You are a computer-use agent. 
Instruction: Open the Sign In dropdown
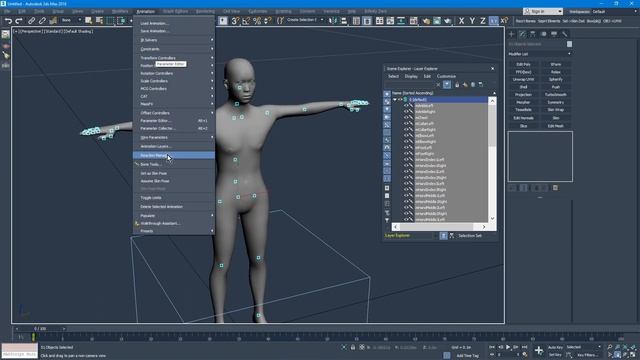[543, 11]
